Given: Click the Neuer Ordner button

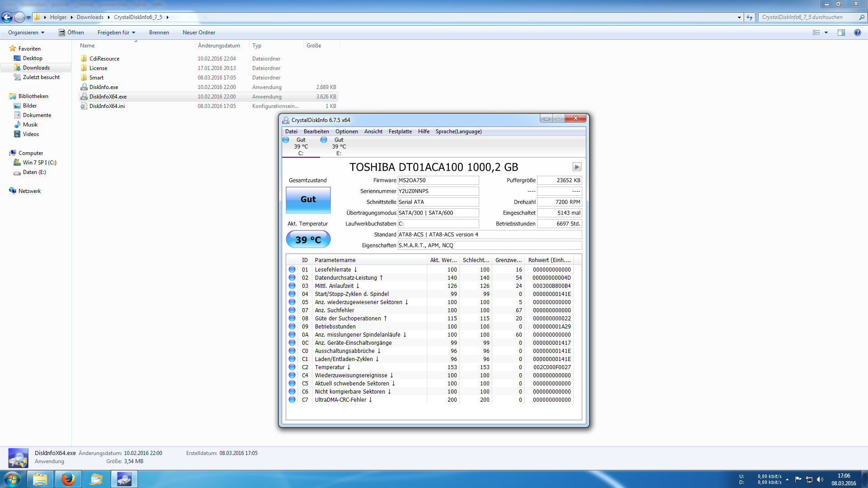Looking at the screenshot, I should [x=199, y=33].
